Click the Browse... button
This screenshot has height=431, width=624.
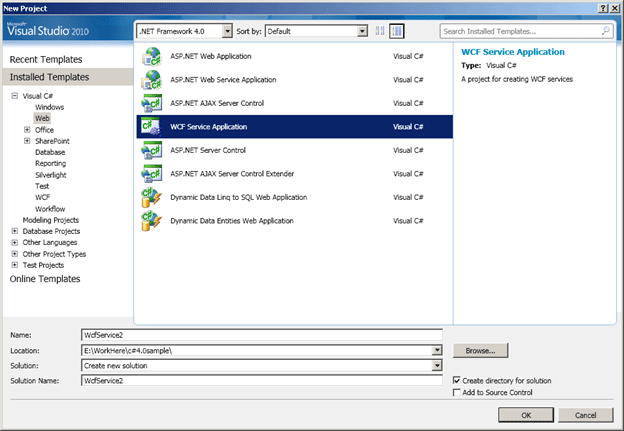(x=480, y=351)
